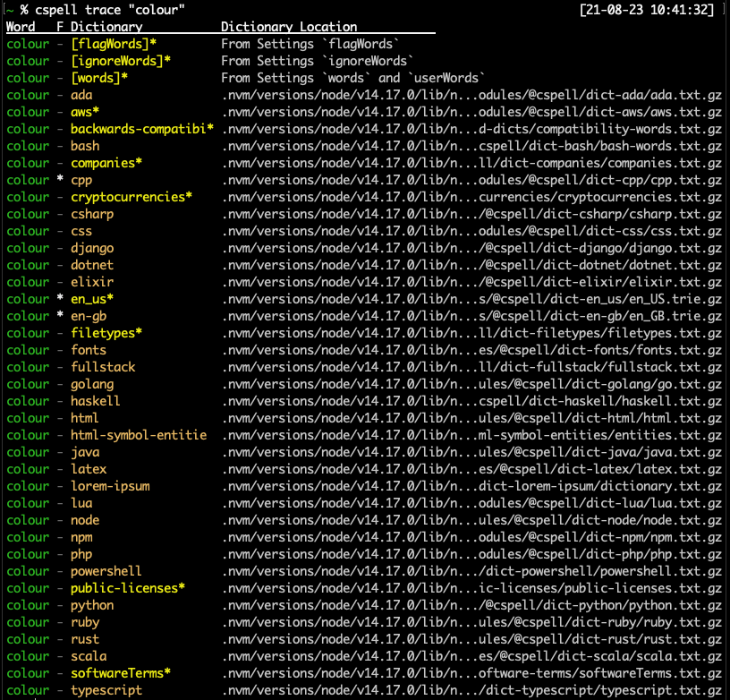This screenshot has height=700, width=730.
Task: Select the [flagWords]* dictionary entry
Action: click(114, 44)
